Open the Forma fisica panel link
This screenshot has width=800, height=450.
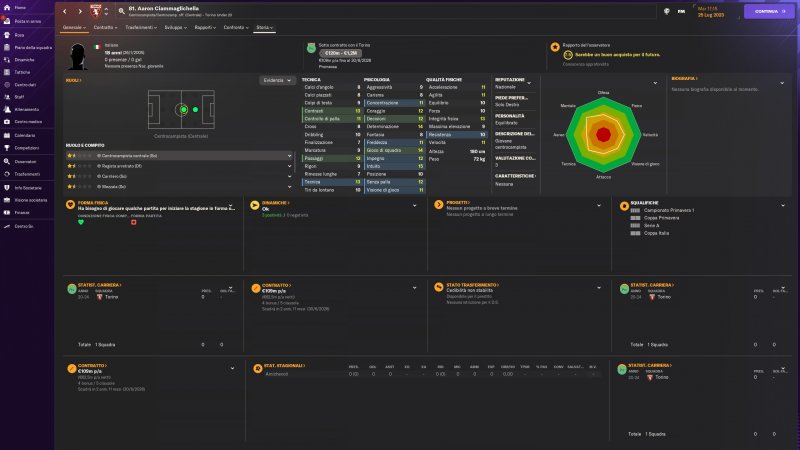(x=95, y=202)
